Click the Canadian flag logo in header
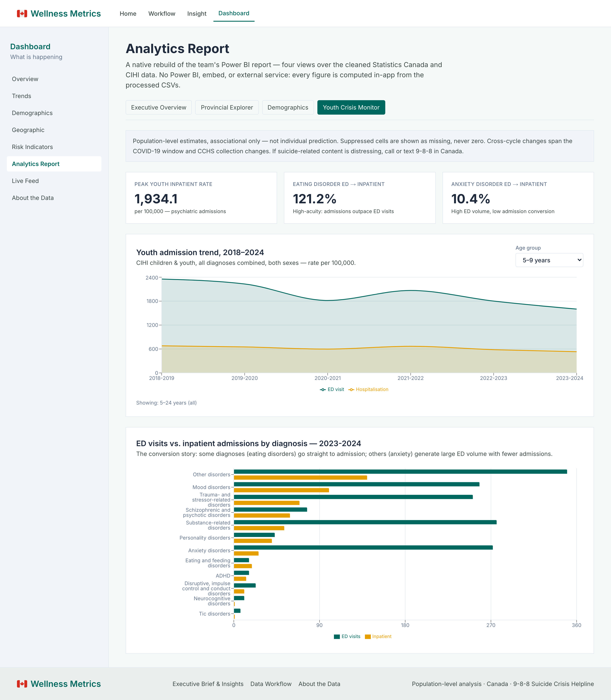This screenshot has height=700, width=611. click(22, 14)
